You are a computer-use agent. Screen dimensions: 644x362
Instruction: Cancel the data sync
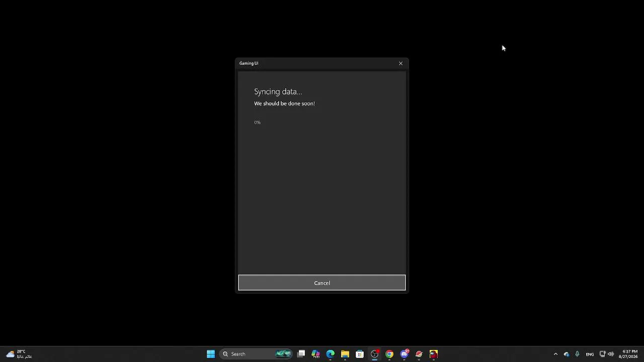point(322,283)
